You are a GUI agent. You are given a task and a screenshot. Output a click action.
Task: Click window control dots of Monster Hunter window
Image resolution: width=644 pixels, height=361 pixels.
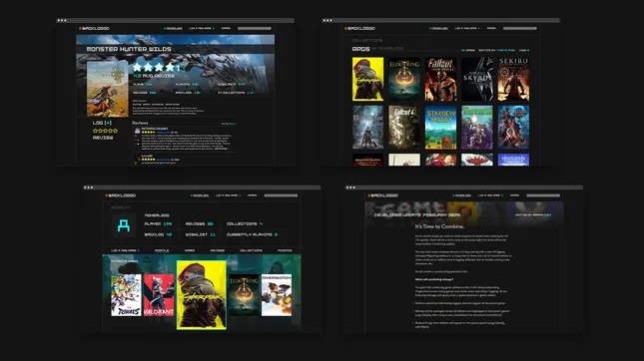62,20
